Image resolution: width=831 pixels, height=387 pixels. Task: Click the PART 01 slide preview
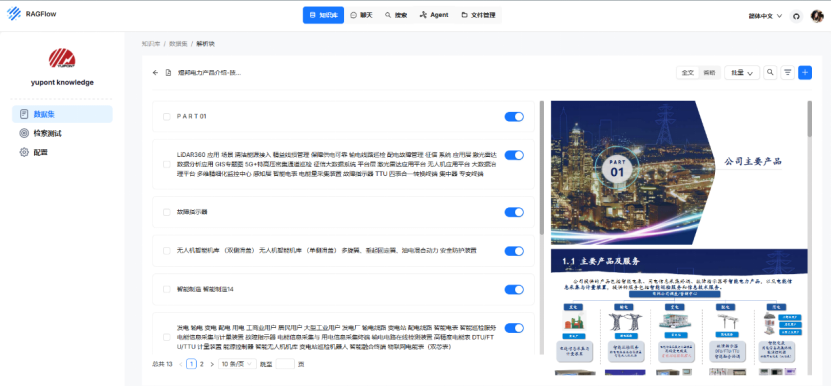[679, 173]
